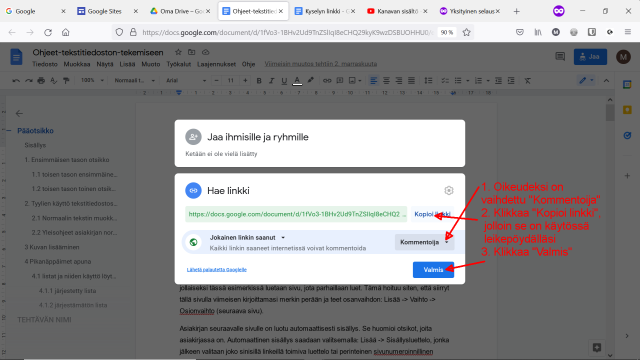
Task: Clear formatting icon
Action: tap(527, 81)
